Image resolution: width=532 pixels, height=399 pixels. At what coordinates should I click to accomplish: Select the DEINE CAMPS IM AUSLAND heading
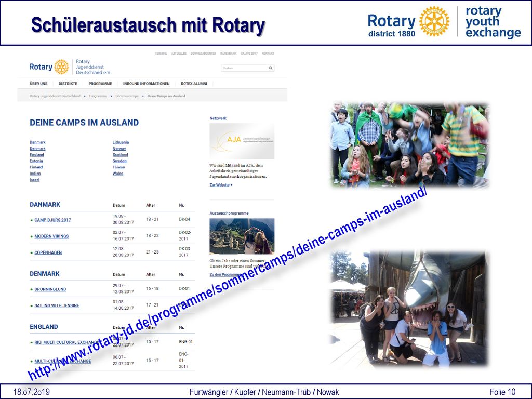click(x=84, y=123)
